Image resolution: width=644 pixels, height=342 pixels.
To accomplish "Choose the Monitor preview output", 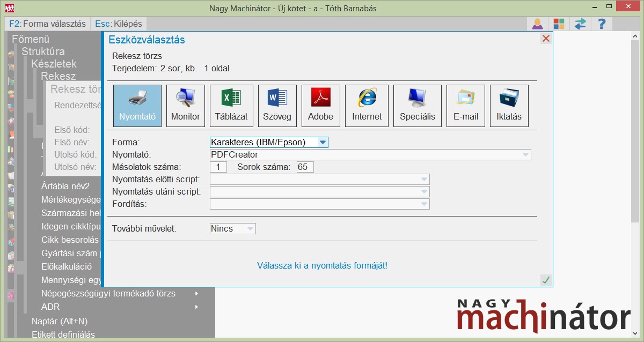I will [185, 106].
